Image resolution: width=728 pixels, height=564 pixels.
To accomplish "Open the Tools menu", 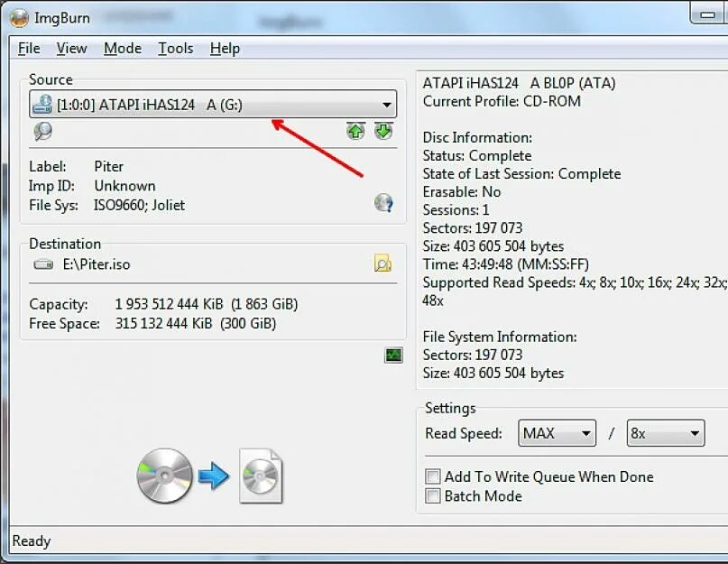I will (176, 49).
